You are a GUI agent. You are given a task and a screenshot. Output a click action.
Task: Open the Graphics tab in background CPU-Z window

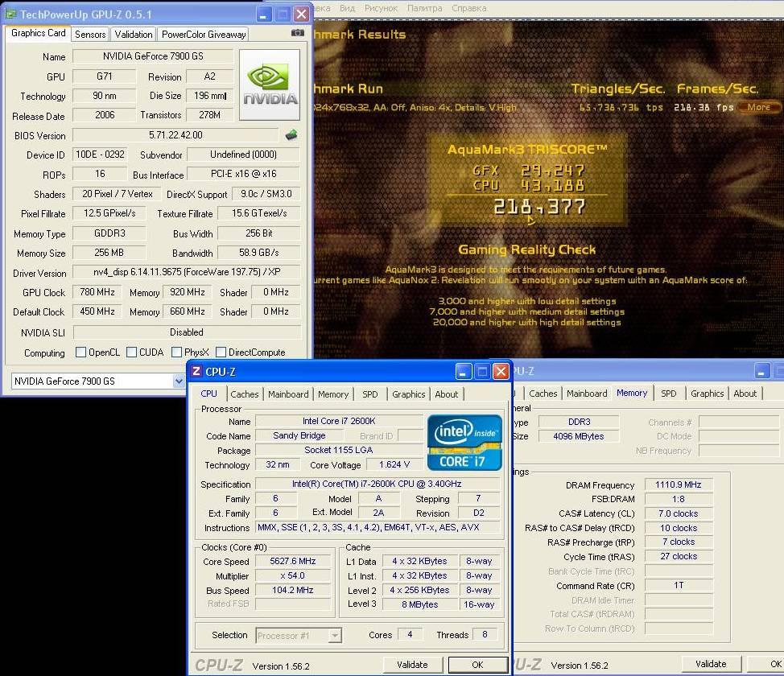(707, 393)
